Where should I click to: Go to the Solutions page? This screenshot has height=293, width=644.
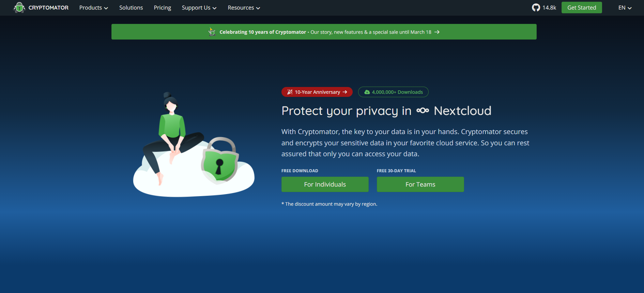[131, 8]
